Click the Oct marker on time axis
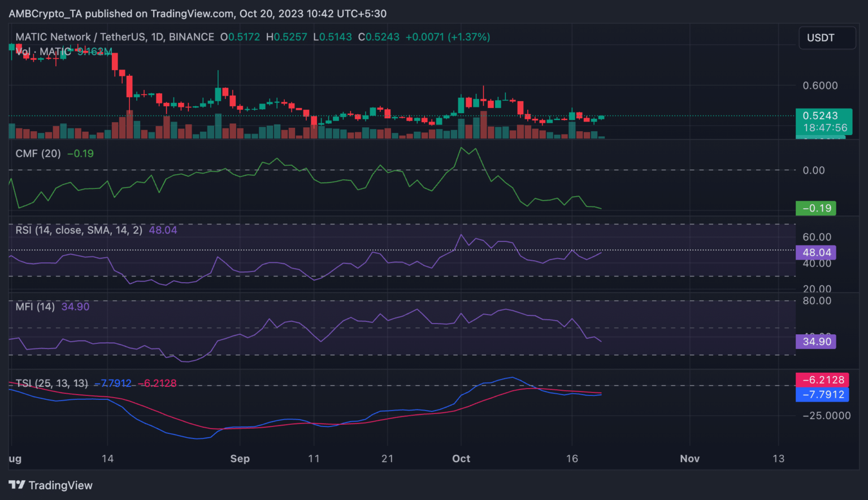The width and height of the screenshot is (868, 500). [461, 459]
